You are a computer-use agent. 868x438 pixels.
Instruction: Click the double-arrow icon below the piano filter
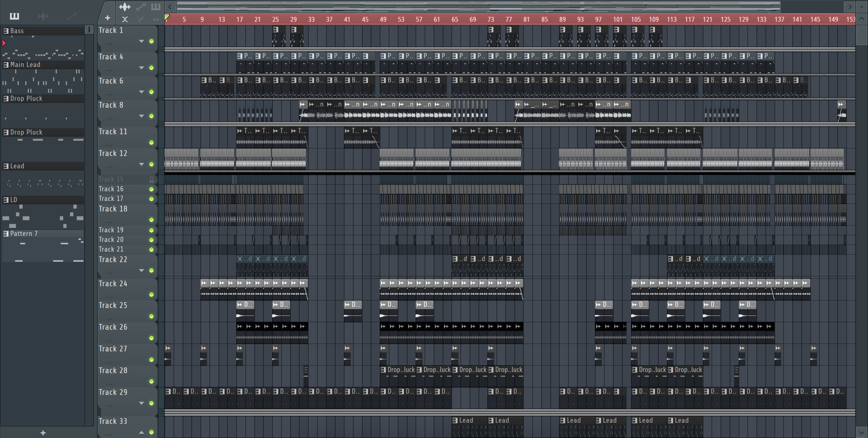pyautogui.click(x=156, y=19)
